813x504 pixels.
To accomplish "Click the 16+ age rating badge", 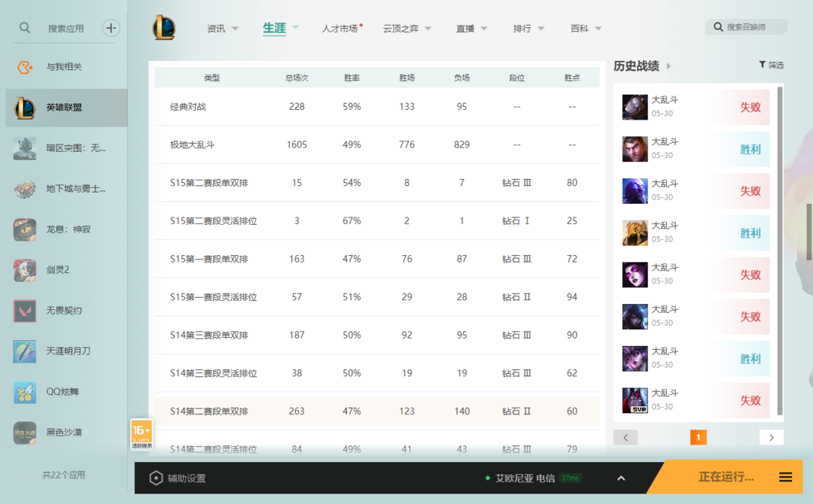I will 141,434.
